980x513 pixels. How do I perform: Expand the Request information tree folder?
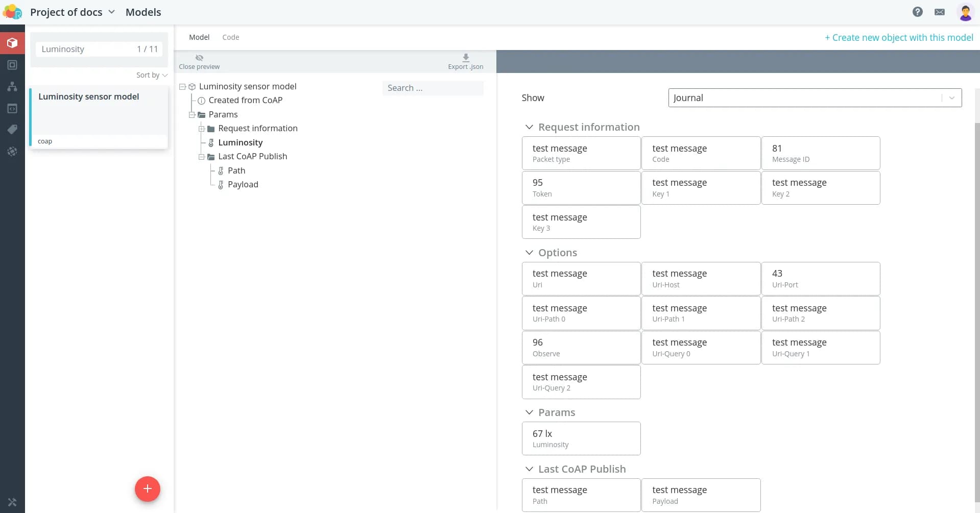click(x=202, y=129)
